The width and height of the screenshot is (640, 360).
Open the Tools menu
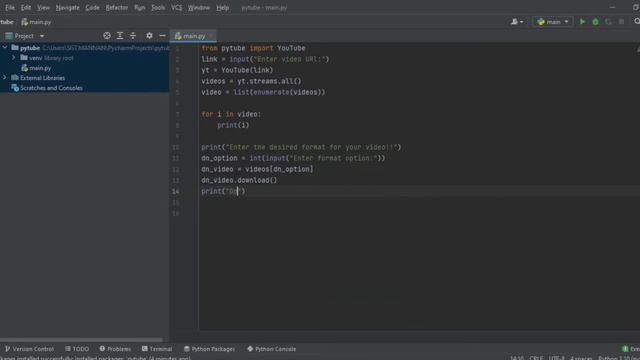tap(158, 8)
